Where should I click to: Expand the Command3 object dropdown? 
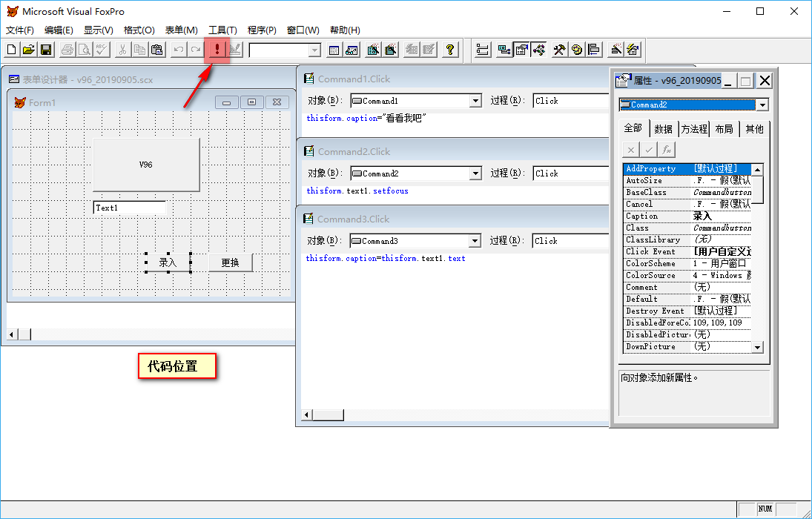[475, 241]
